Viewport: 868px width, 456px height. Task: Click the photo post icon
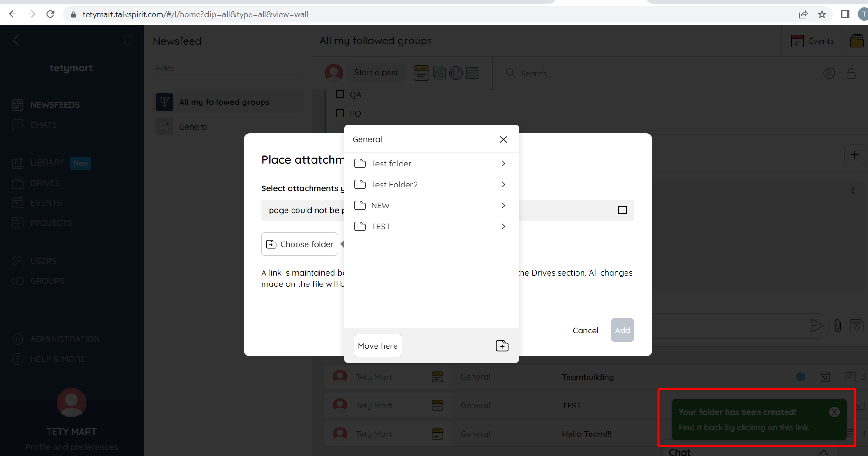[439, 73]
